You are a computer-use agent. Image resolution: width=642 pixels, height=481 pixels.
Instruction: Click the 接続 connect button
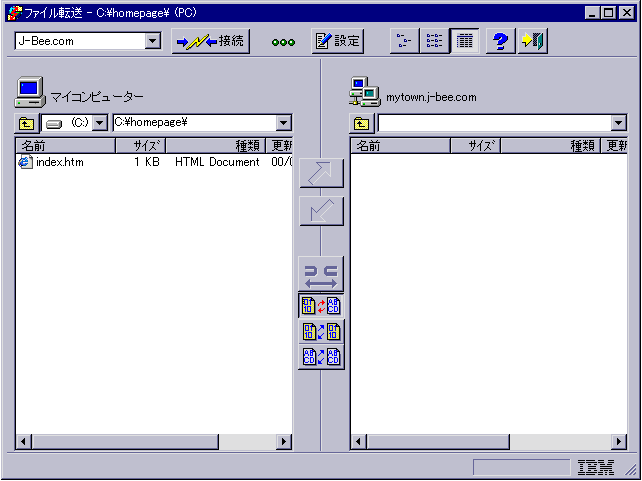pos(210,41)
